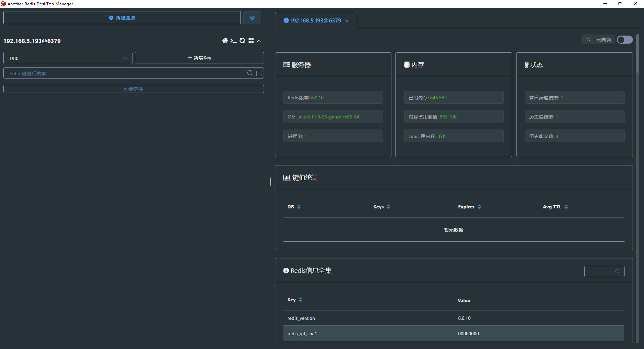The width and height of the screenshot is (644, 349).
Task: Expand the Expires column sort arrows
Action: tap(479, 207)
